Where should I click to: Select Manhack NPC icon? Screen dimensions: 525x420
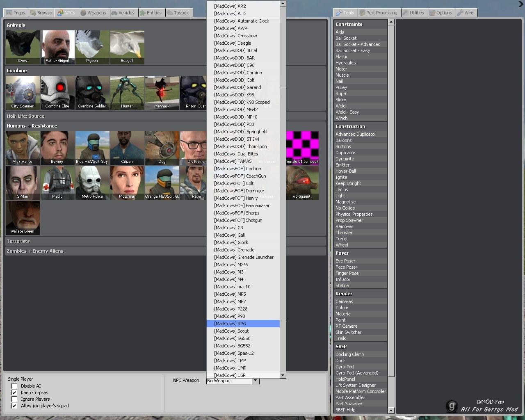coord(162,93)
